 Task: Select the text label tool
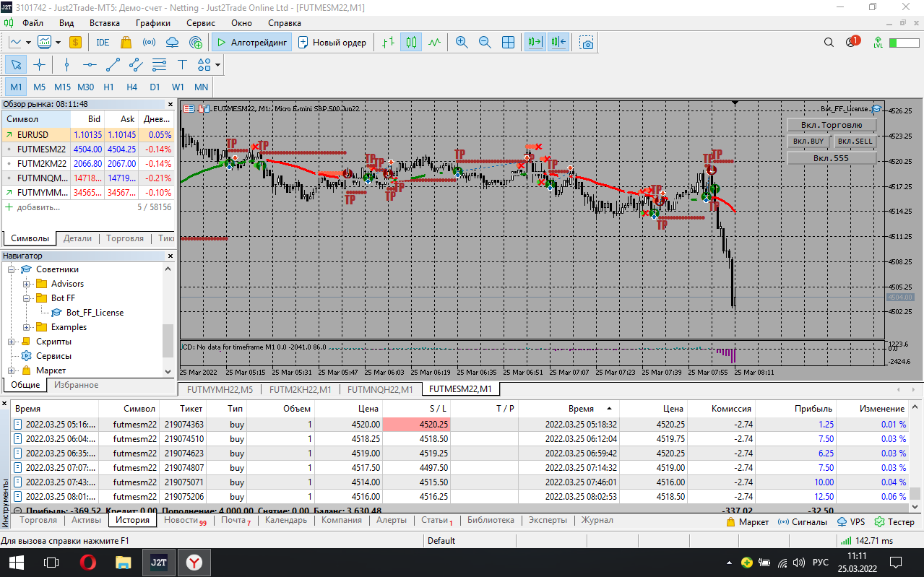point(182,64)
